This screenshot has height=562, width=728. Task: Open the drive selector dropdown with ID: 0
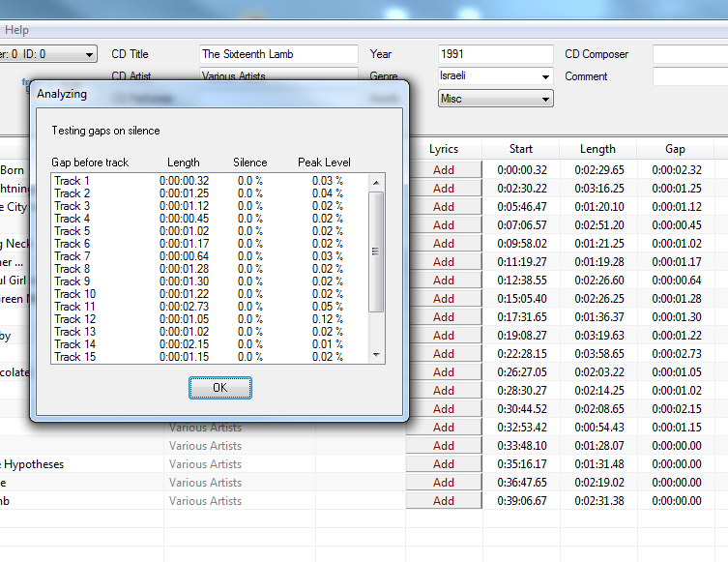point(47,54)
